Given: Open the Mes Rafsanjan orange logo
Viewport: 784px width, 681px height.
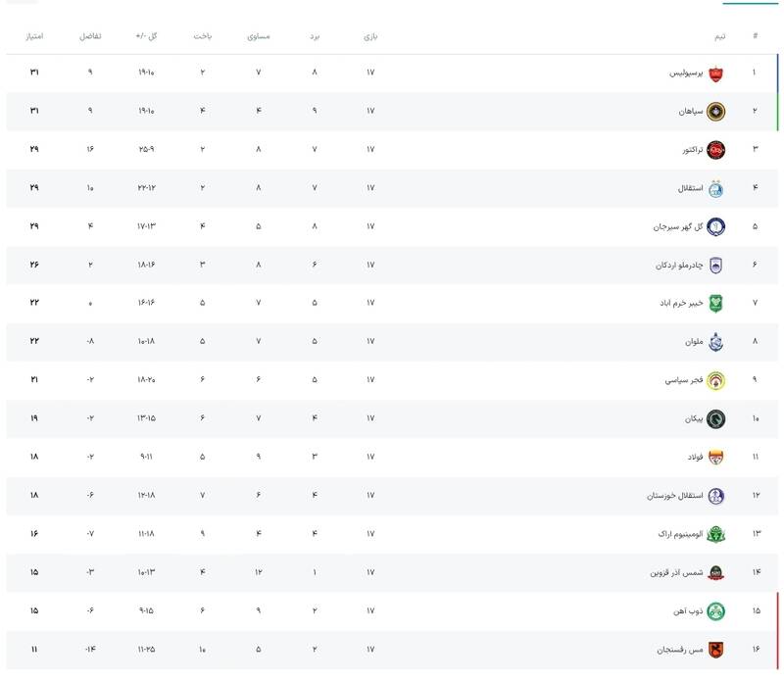Looking at the screenshot, I should [715, 649].
